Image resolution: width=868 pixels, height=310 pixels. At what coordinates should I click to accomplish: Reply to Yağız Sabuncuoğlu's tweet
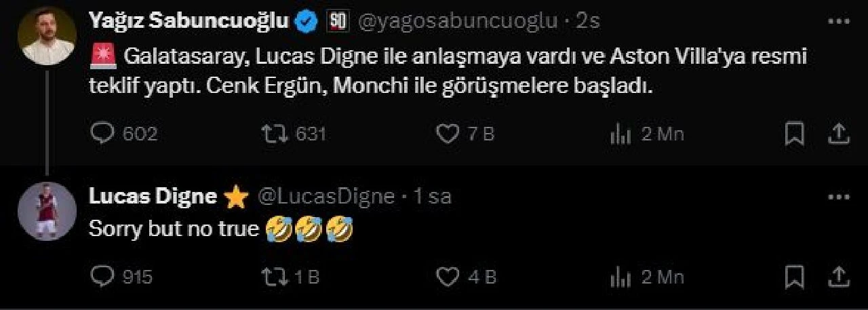pyautogui.click(x=102, y=134)
